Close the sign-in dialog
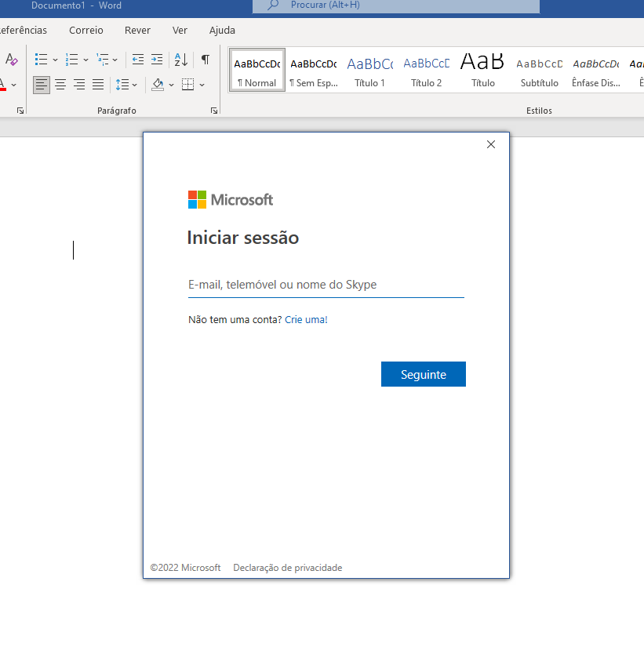The height and width of the screenshot is (647, 644). point(491,144)
